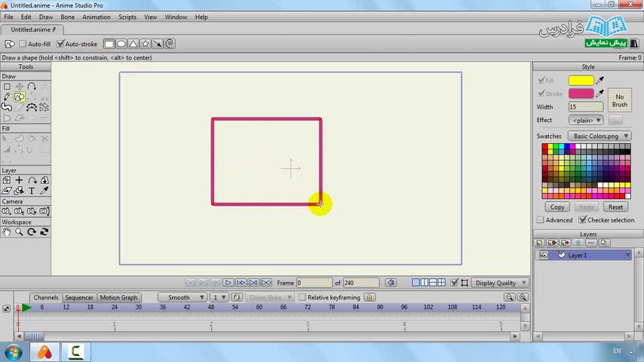Uncheck Checker selection
Screen dimensions: 644x362
tap(582, 219)
